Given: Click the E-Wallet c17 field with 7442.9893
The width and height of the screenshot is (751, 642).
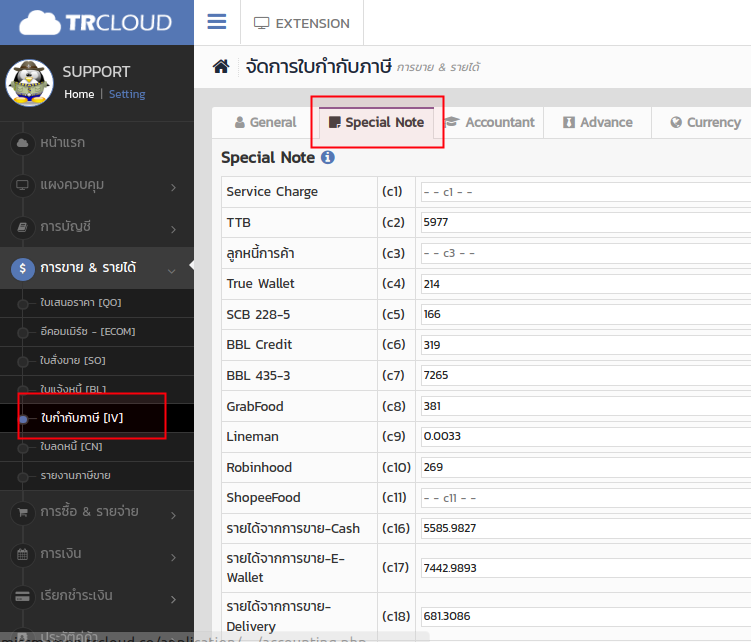Looking at the screenshot, I should (x=586, y=568).
